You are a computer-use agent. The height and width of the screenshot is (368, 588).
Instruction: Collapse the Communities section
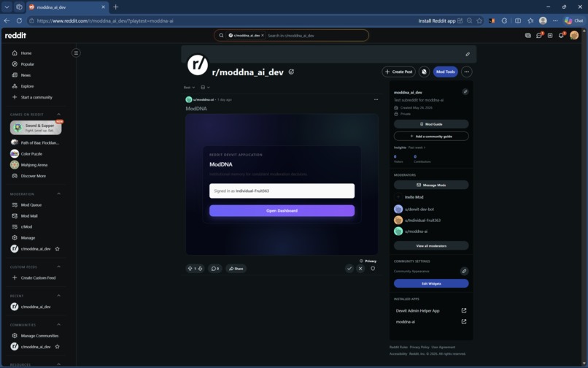pyautogui.click(x=59, y=324)
